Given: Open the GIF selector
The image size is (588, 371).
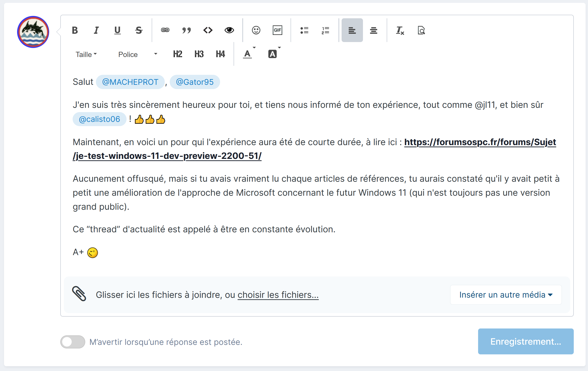Looking at the screenshot, I should [277, 30].
